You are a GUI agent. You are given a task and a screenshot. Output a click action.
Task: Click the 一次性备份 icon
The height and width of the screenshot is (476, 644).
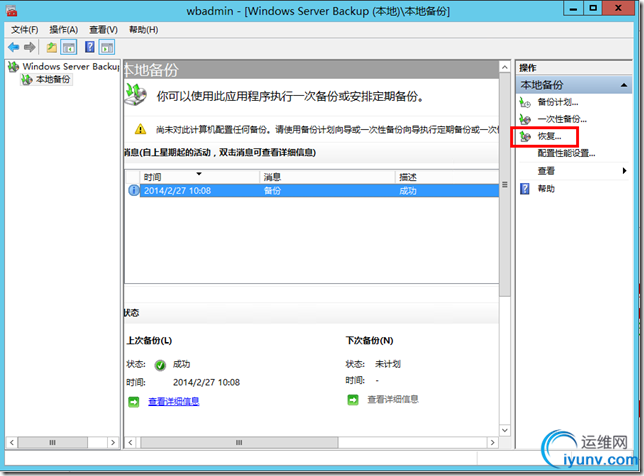[x=525, y=119]
